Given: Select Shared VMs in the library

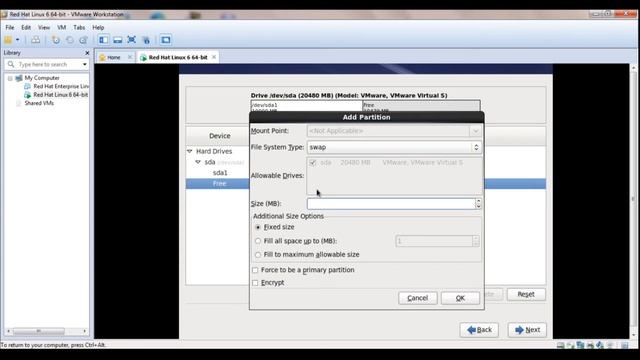Looking at the screenshot, I should click(39, 103).
